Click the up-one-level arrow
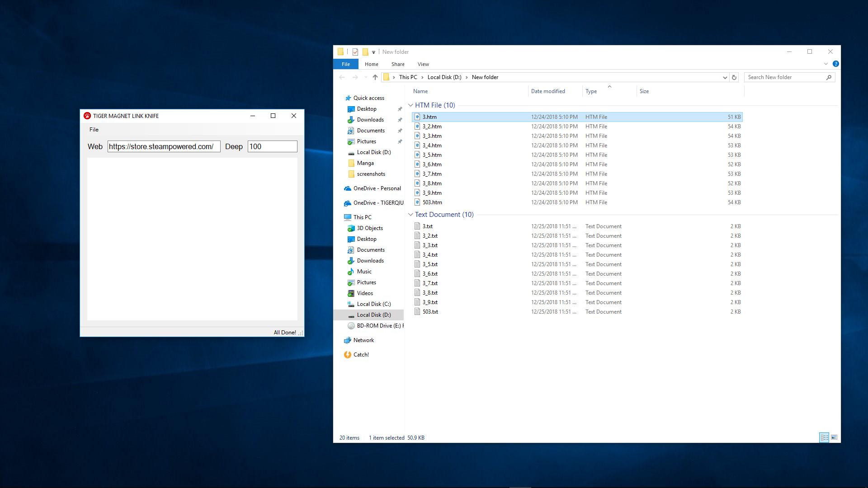Image resolution: width=868 pixels, height=488 pixels. 375,77
